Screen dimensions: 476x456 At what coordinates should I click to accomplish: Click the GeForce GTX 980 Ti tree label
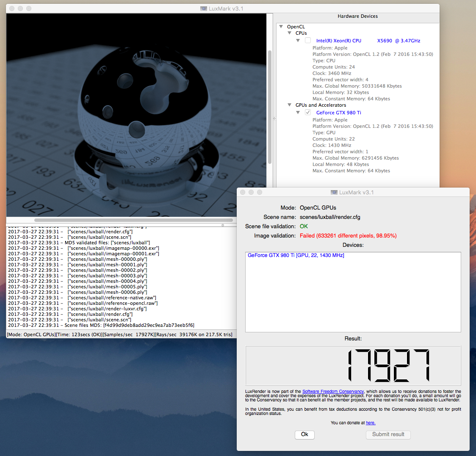339,113
